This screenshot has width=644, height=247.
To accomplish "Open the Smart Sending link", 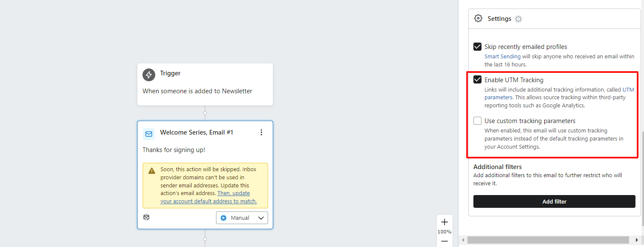I will click(502, 56).
